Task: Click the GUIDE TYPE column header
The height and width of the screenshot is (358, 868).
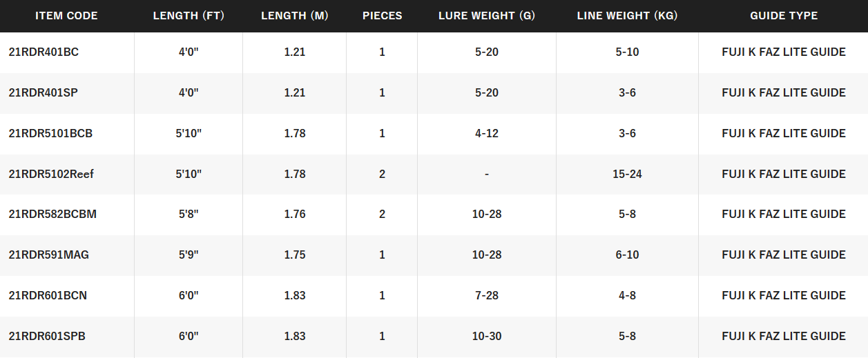Action: [x=784, y=16]
